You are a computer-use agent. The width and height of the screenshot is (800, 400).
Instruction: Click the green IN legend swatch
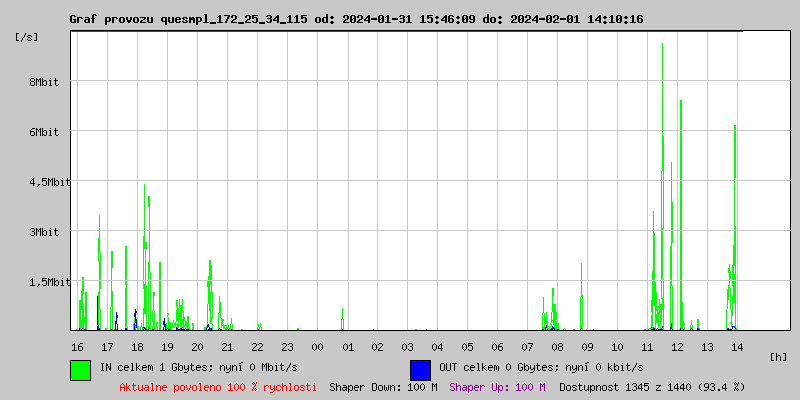point(80,369)
